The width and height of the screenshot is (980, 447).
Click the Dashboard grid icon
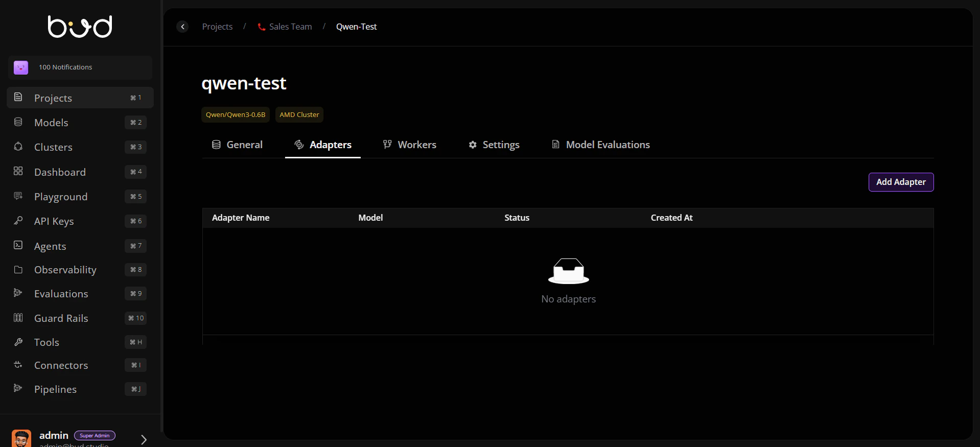[18, 171]
